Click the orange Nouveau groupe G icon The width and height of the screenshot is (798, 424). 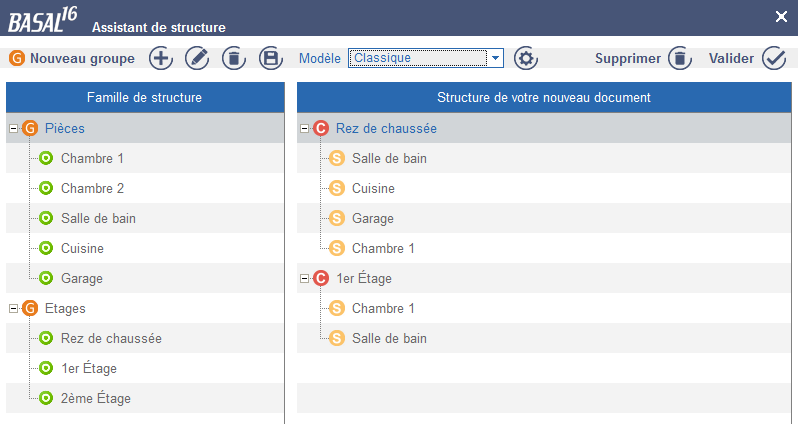point(17,58)
